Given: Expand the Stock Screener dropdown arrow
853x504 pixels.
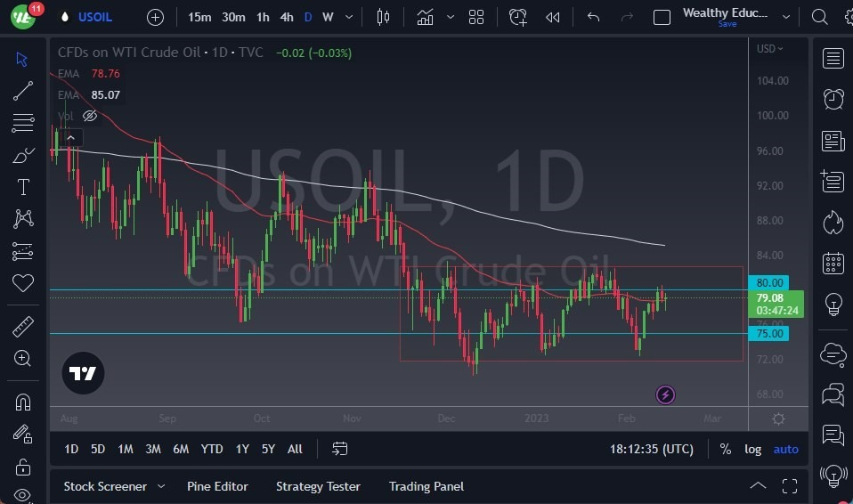Looking at the screenshot, I should (x=161, y=486).
